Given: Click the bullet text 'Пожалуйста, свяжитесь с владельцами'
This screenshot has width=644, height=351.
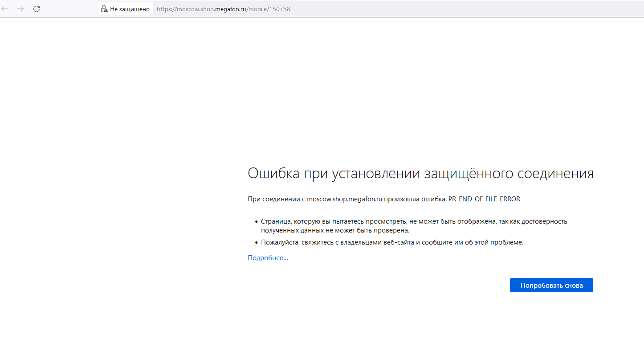Looking at the screenshot, I should pos(392,242).
